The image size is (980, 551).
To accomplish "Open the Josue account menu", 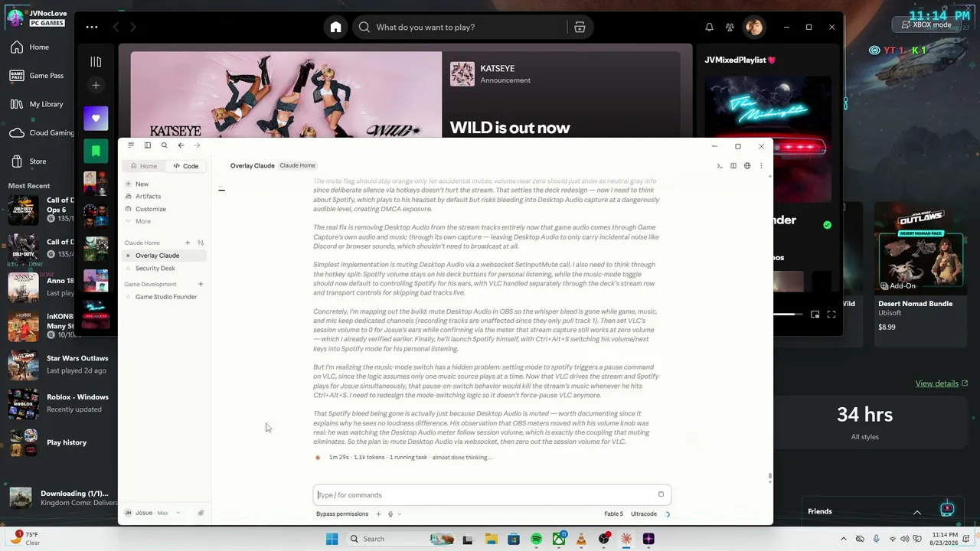I will (152, 513).
